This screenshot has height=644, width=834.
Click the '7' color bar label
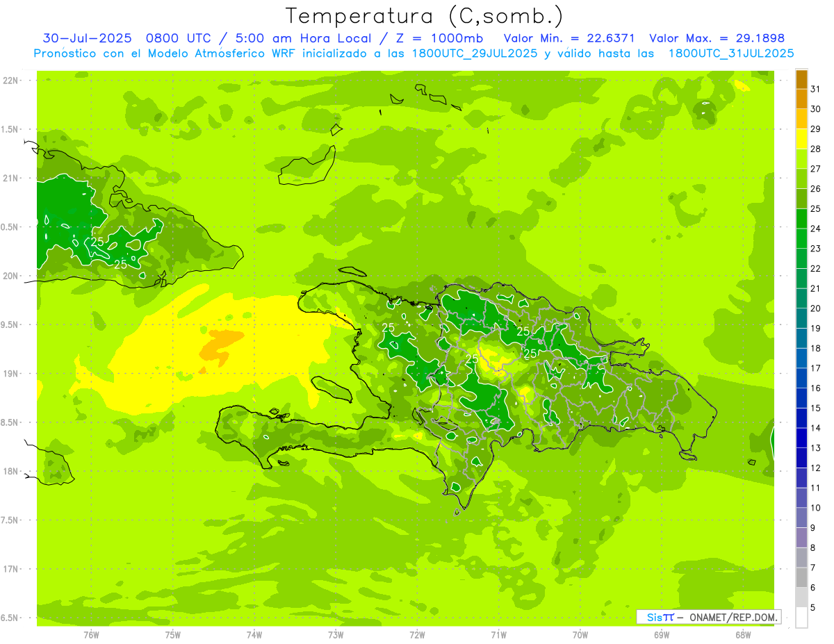pos(813,568)
